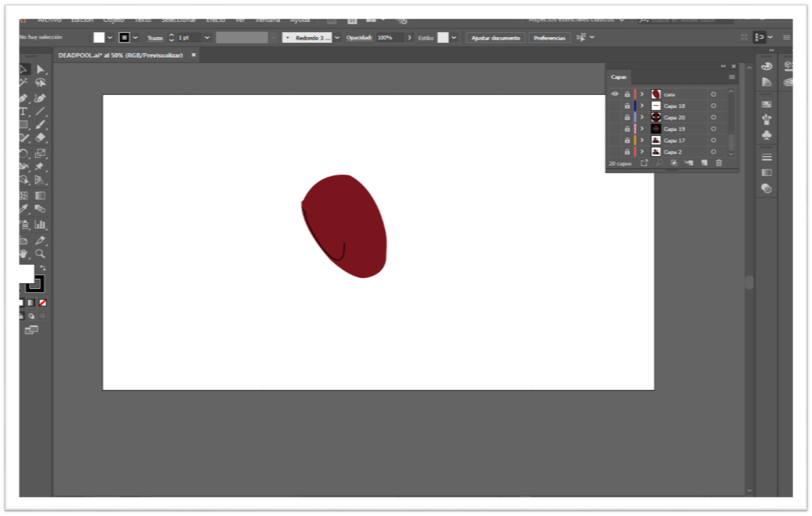Select the Hand tool
The width and height of the screenshot is (812, 516).
(23, 254)
